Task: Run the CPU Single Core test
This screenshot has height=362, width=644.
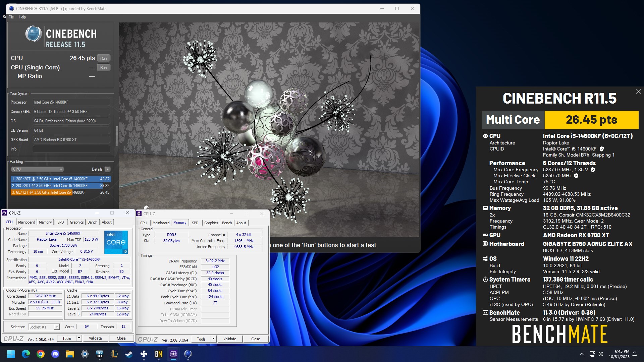Action: pyautogui.click(x=104, y=67)
